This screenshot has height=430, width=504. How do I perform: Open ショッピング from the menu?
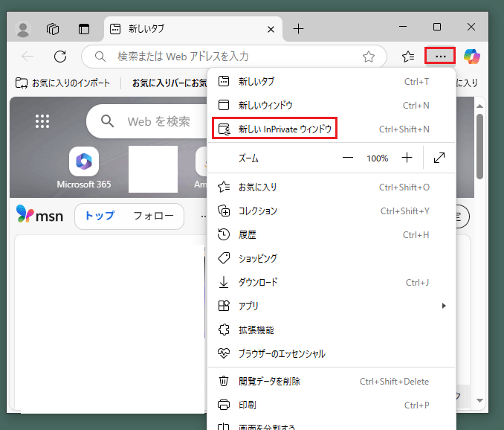point(332,259)
